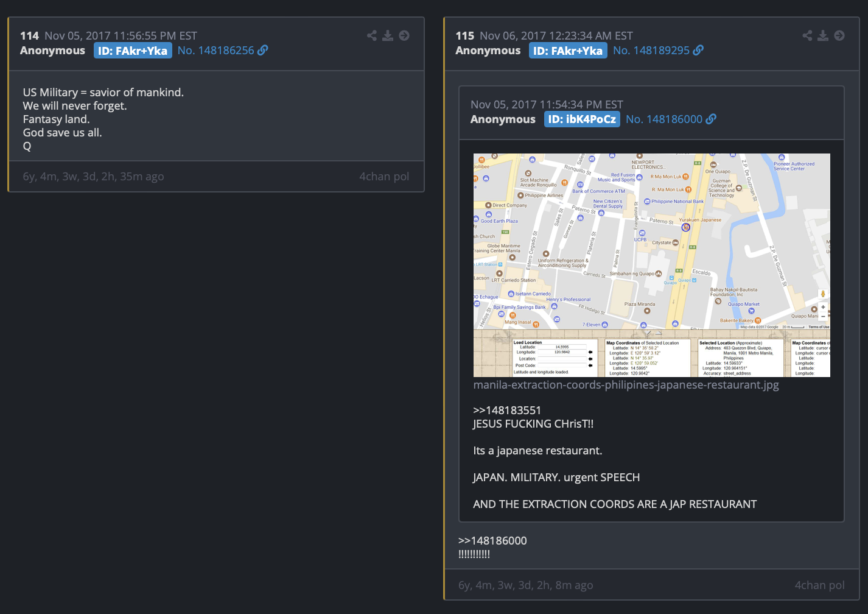Click the ID: FAkr+Yka badge on post 115

point(568,51)
